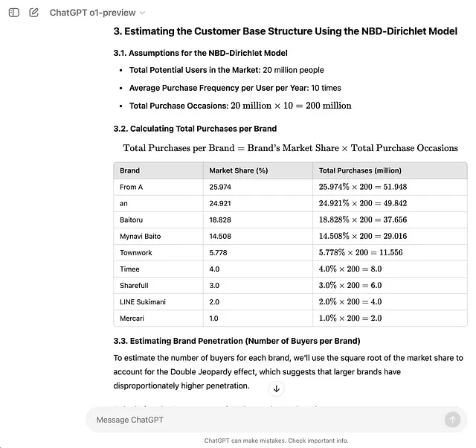The image size is (476, 448).
Task: Open the ChatGPT o1-preview model dropdown
Action: [x=97, y=13]
